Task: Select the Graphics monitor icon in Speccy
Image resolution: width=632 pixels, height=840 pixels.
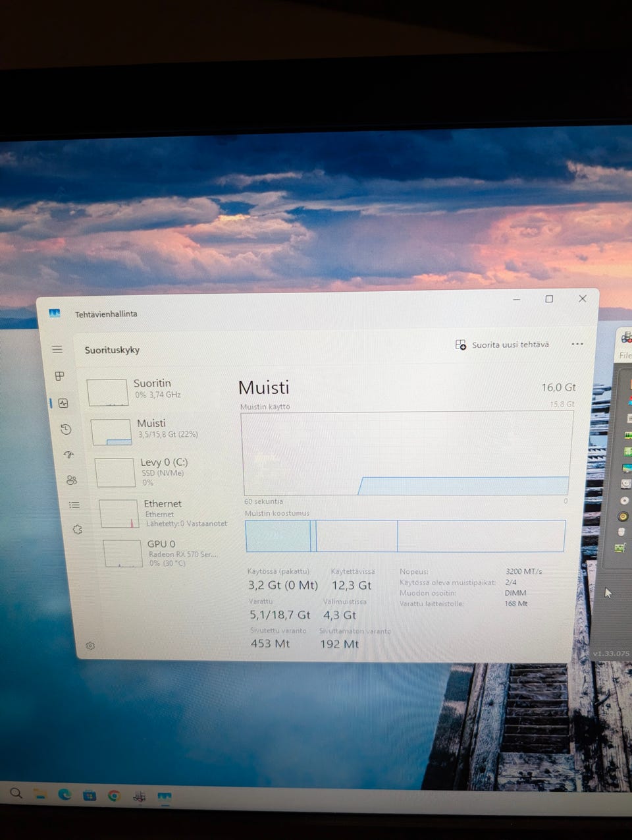Action: (x=627, y=468)
